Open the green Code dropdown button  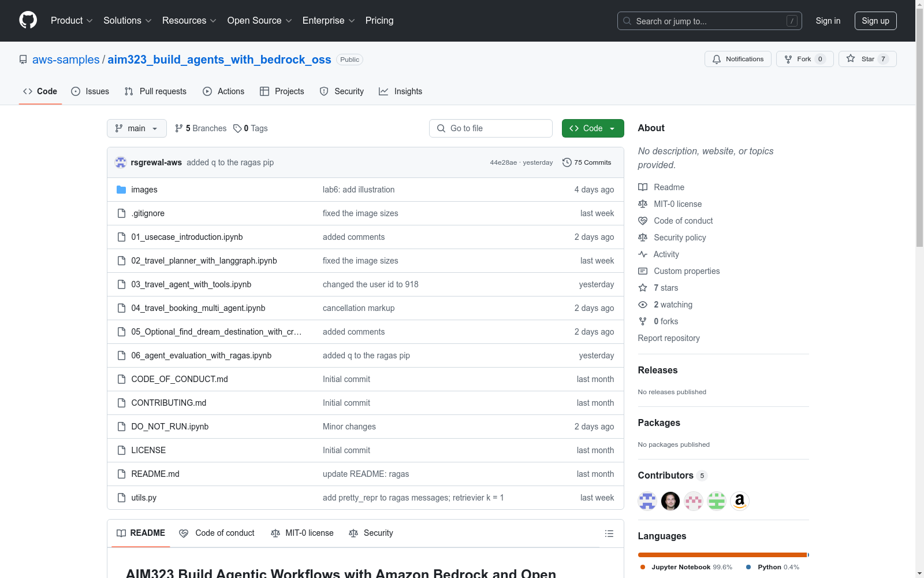pyautogui.click(x=593, y=128)
